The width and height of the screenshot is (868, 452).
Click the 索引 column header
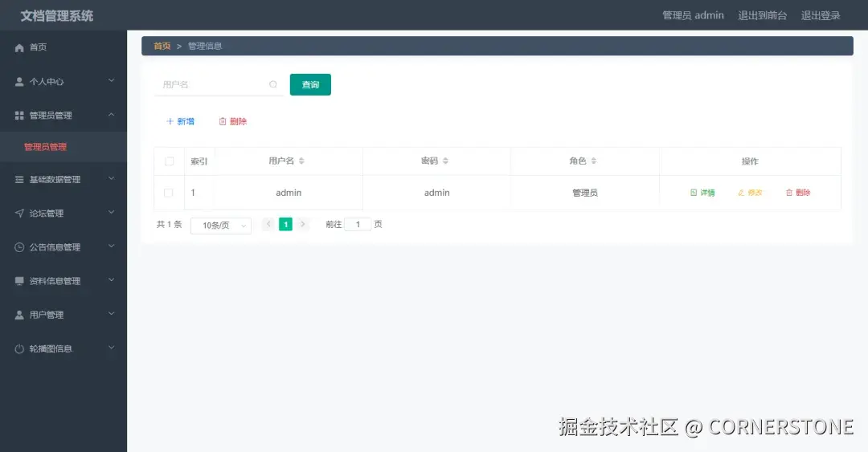[x=199, y=161]
